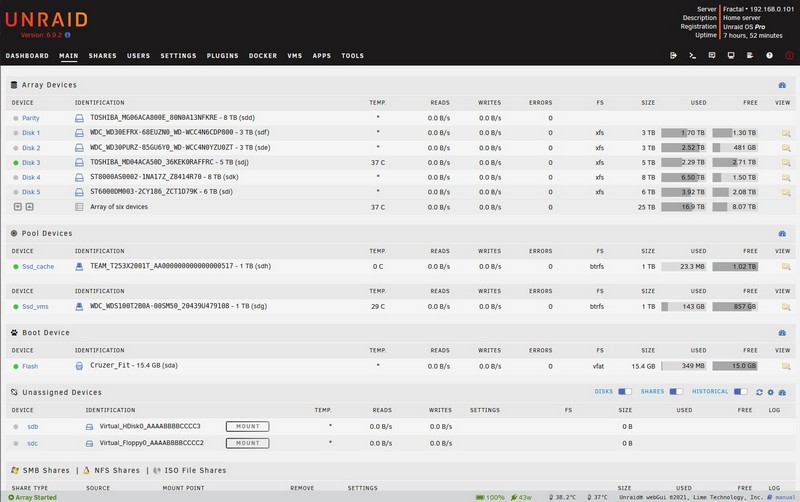Open the web terminal icon
800x502 pixels.
click(x=692, y=56)
